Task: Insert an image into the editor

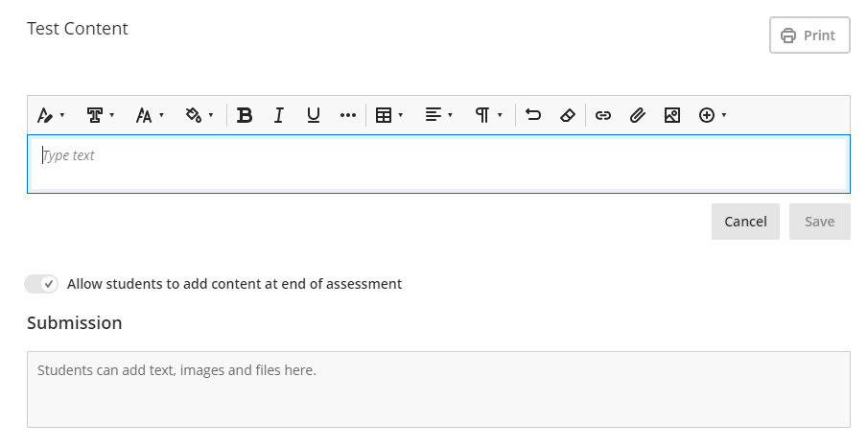Action: tap(671, 115)
